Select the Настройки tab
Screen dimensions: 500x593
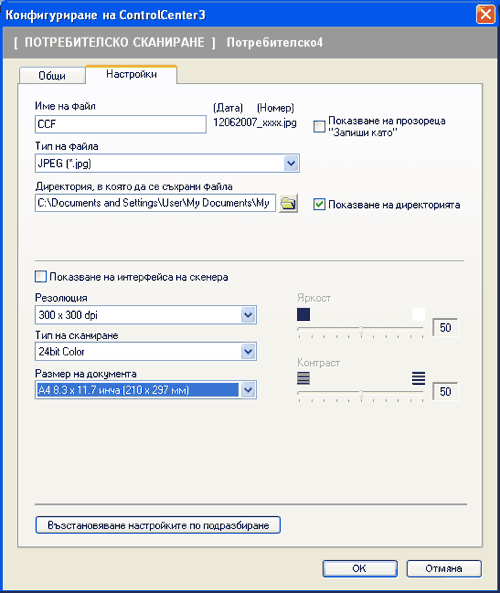pyautogui.click(x=131, y=74)
